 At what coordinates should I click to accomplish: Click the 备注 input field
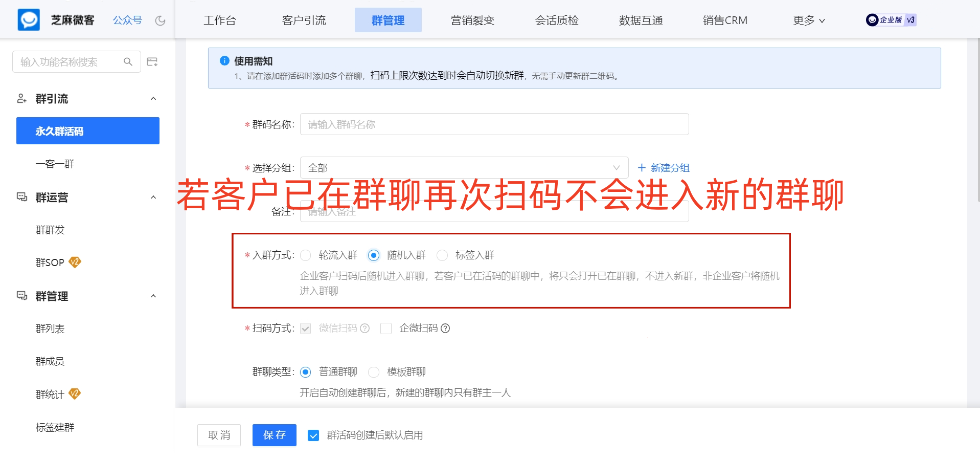494,211
